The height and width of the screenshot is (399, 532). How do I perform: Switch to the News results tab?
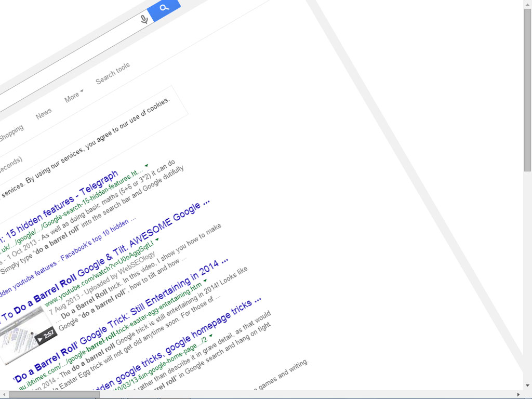[x=44, y=113]
